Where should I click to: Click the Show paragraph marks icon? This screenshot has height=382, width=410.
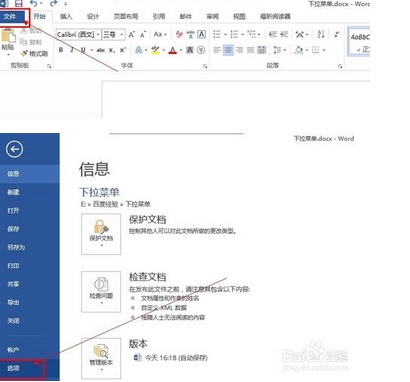[337, 34]
